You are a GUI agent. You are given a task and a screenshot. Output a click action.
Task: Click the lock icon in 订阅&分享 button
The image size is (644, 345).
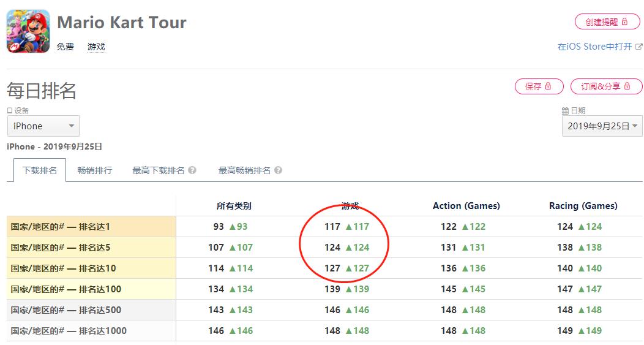[627, 86]
